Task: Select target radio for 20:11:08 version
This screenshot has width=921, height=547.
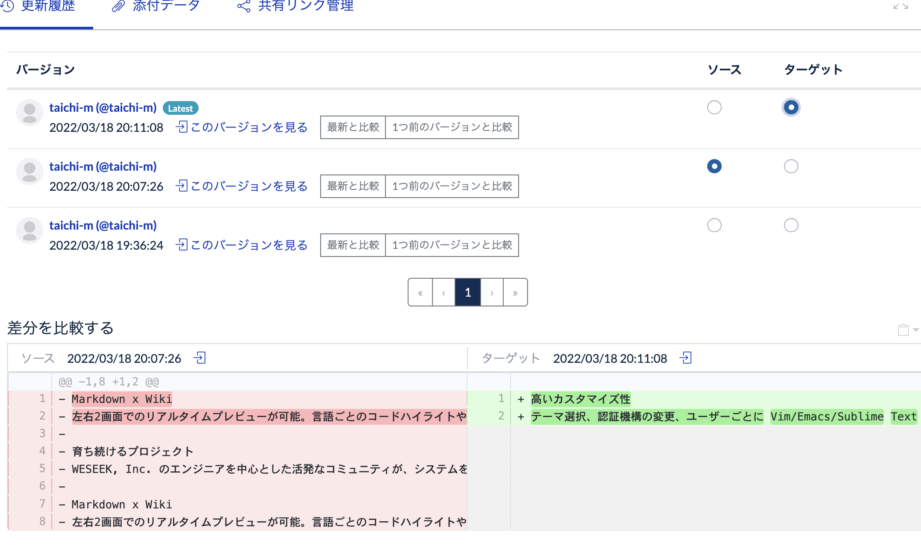Action: 791,108
